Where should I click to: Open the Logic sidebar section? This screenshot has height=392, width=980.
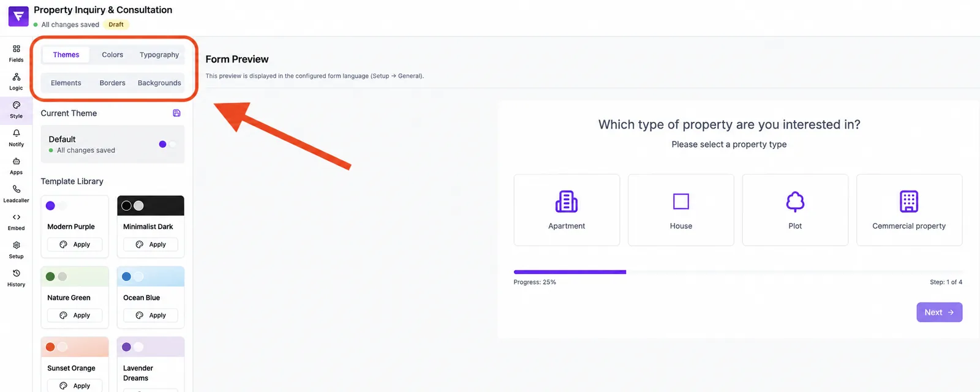coord(16,81)
